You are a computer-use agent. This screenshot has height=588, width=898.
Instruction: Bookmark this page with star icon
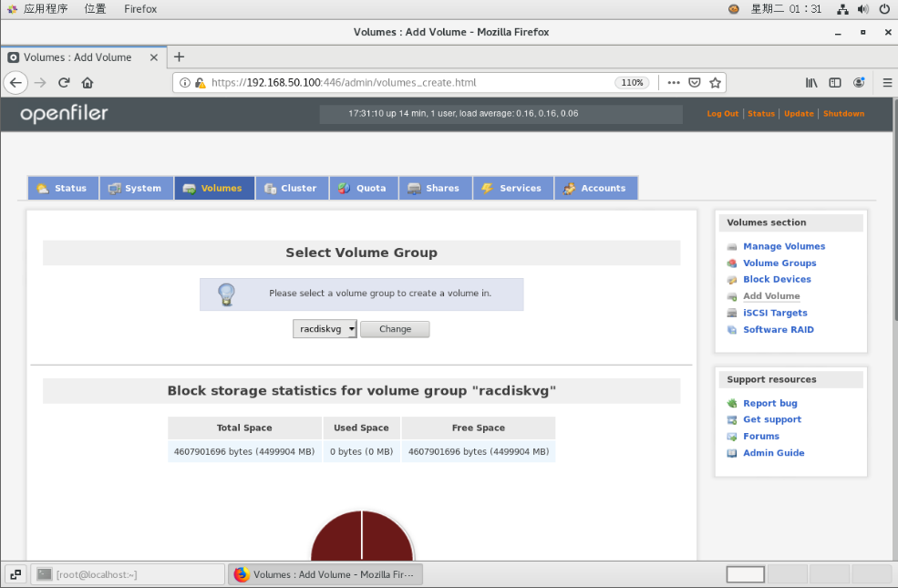click(x=715, y=82)
